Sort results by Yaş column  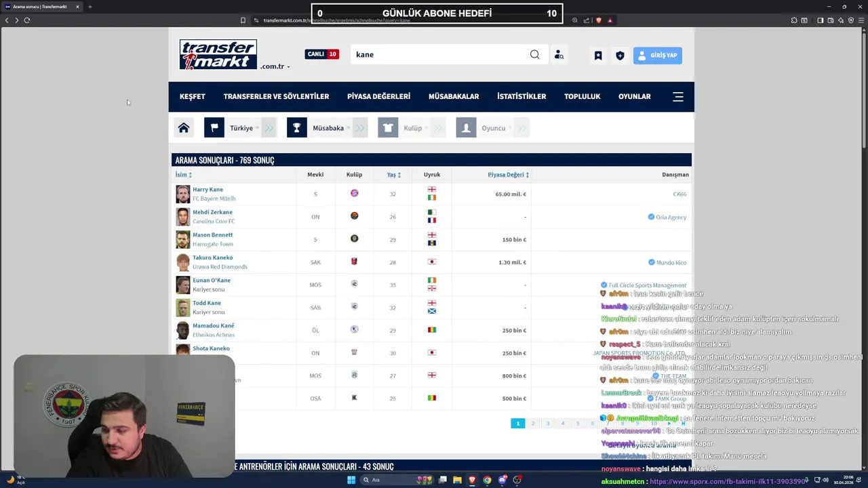[394, 175]
